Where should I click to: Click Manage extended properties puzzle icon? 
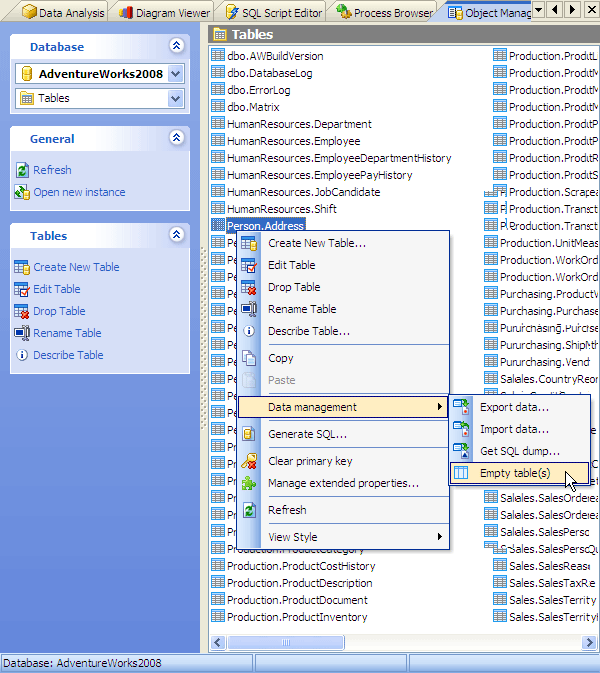pyautogui.click(x=249, y=483)
